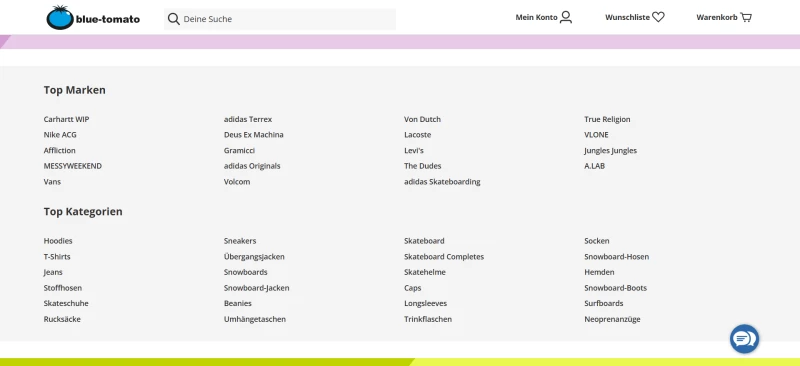Visit the Affliction brand page
The width and height of the screenshot is (800, 366).
pyautogui.click(x=60, y=151)
